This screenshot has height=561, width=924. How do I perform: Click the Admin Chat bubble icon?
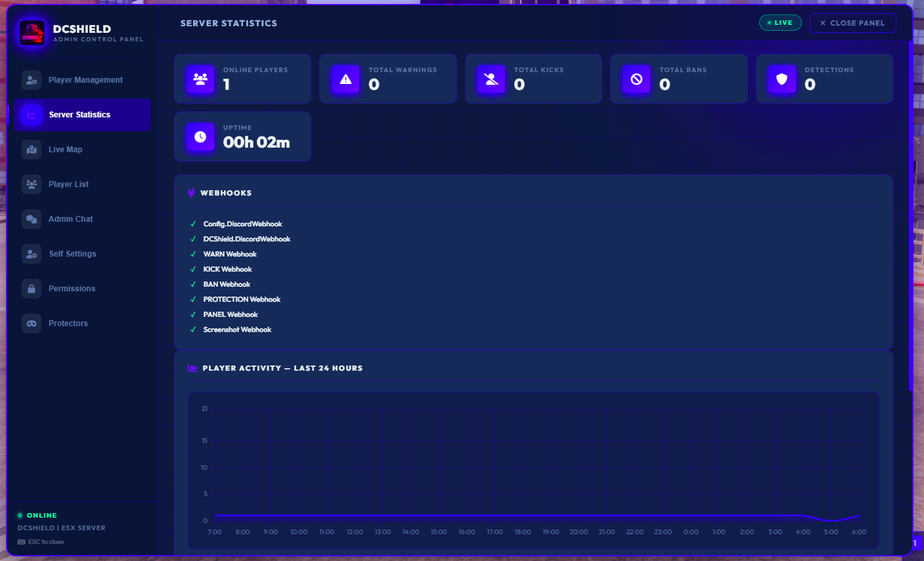tap(32, 219)
